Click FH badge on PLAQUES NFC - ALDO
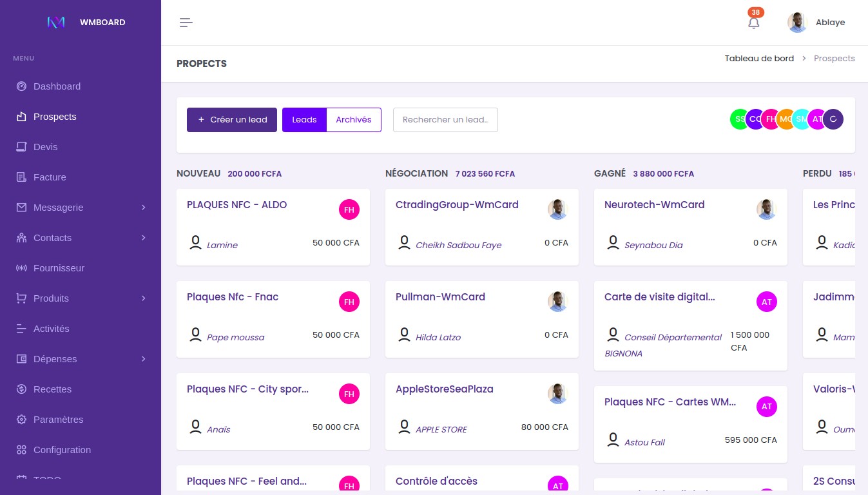The height and width of the screenshot is (495, 868). click(x=349, y=209)
